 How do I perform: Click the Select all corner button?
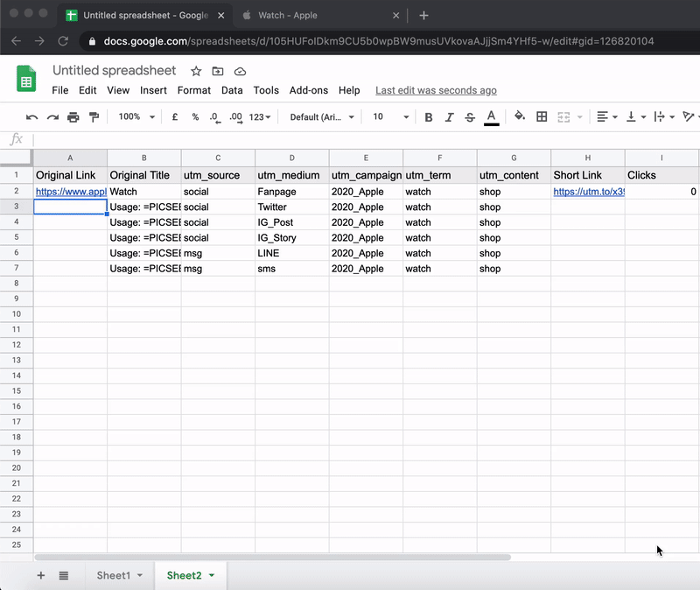(x=16, y=158)
